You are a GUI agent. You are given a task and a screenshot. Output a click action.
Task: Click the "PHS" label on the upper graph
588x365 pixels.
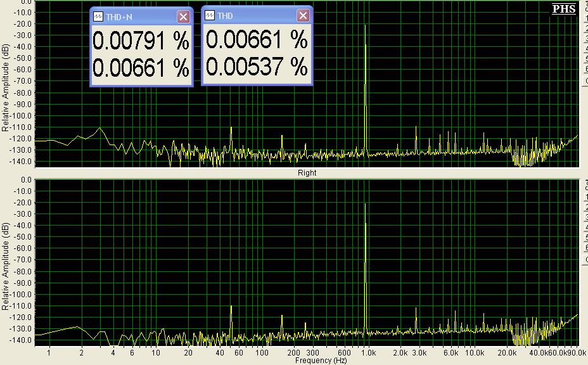[x=564, y=9]
